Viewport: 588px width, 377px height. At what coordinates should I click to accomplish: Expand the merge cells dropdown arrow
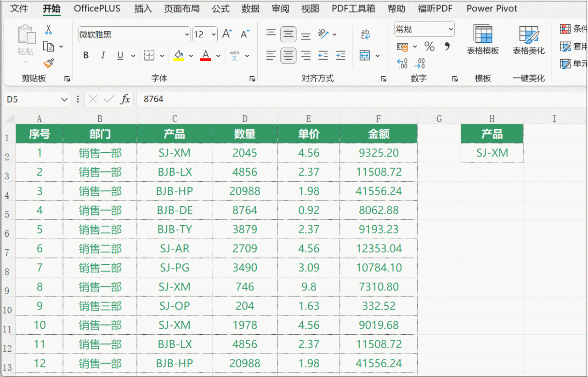click(x=378, y=56)
